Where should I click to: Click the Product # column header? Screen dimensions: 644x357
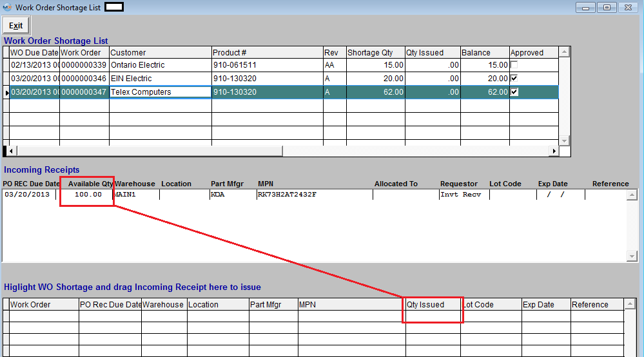click(x=268, y=53)
